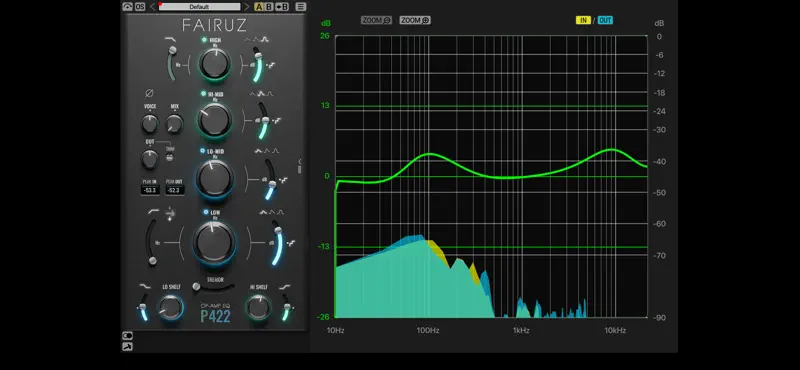
Task: Click the high-pass filter shape icon
Action: click(153, 211)
